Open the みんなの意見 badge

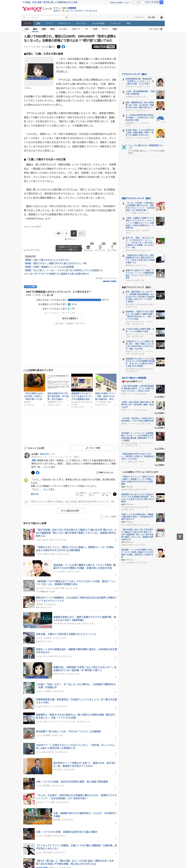click(30, 287)
